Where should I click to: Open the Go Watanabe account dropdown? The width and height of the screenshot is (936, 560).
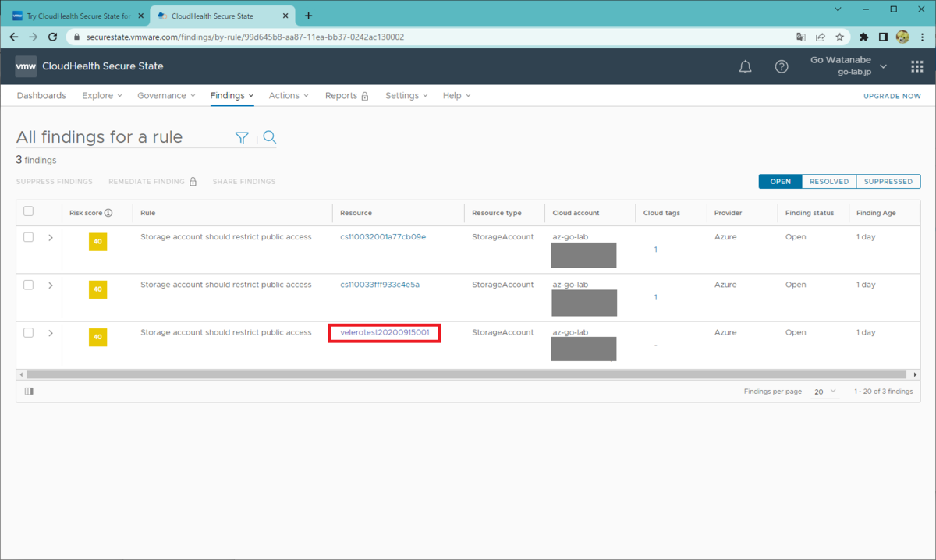[849, 66]
